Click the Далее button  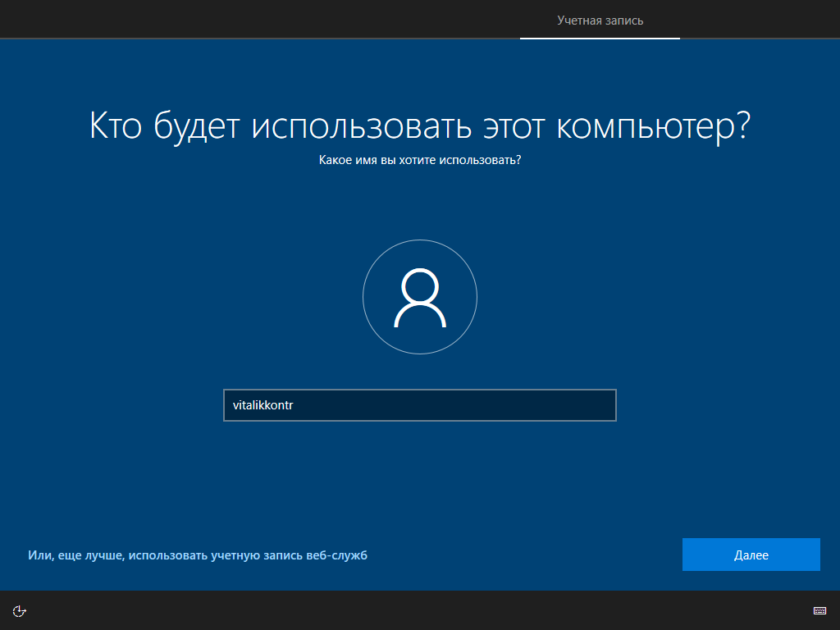tap(751, 555)
